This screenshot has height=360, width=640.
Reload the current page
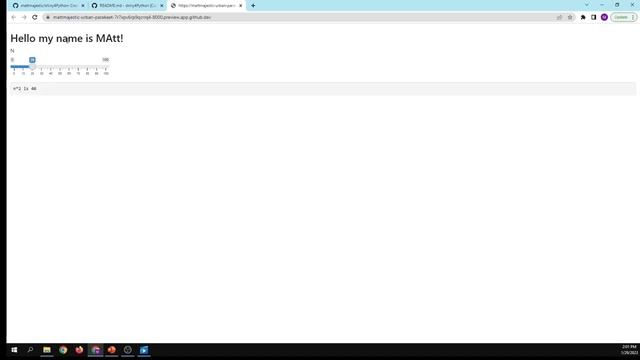pos(35,17)
